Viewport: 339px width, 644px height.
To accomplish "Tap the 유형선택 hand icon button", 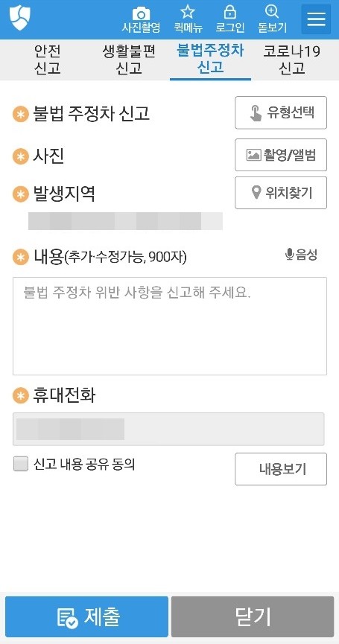I will pos(281,112).
